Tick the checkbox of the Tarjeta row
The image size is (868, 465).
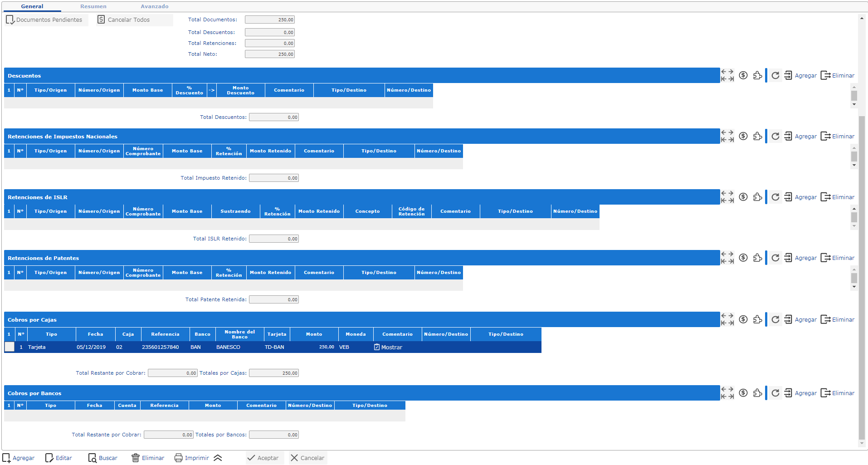click(x=10, y=347)
